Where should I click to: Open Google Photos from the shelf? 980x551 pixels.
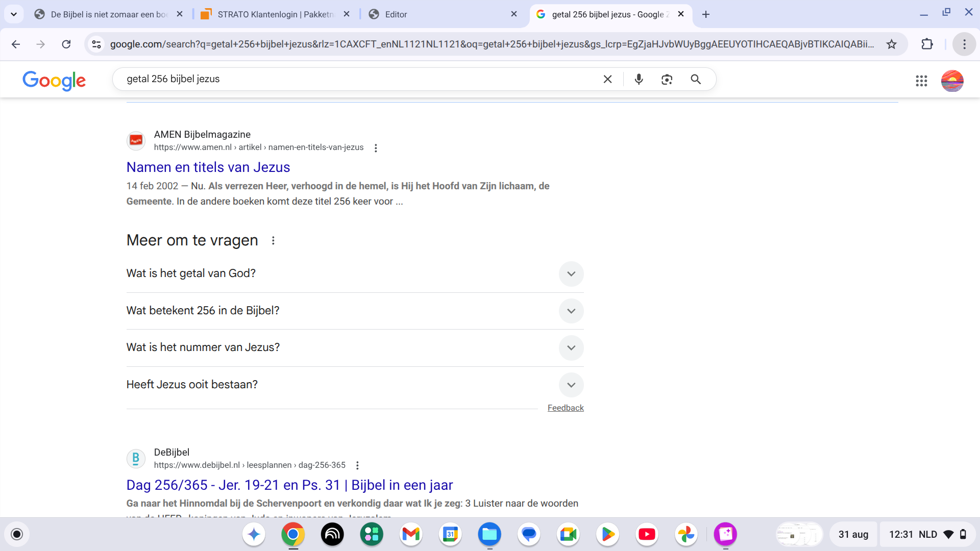click(686, 534)
